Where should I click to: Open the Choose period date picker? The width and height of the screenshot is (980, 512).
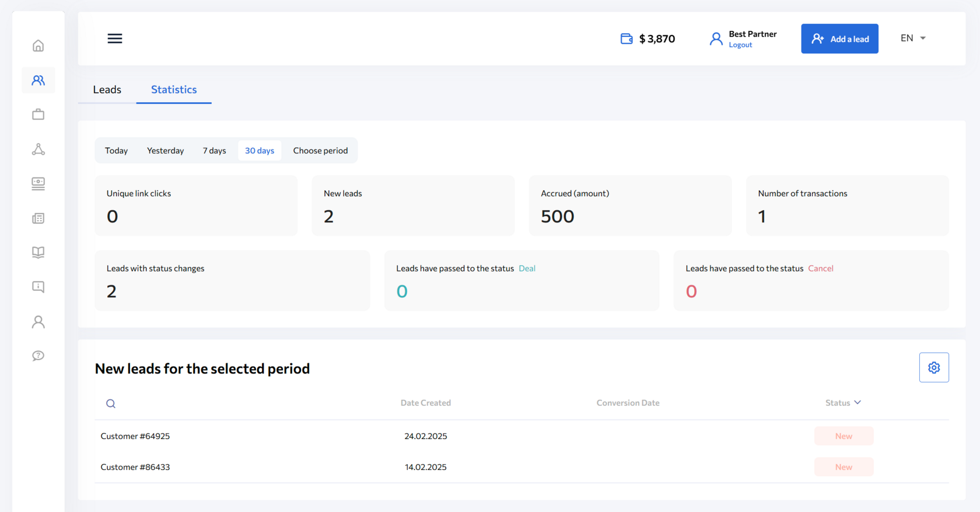[x=320, y=151]
